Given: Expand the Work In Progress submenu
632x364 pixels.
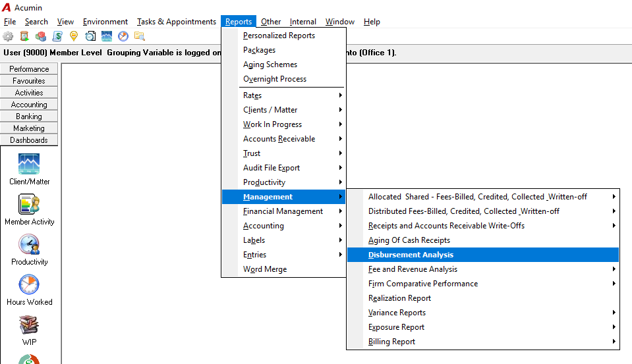Looking at the screenshot, I should (x=284, y=124).
